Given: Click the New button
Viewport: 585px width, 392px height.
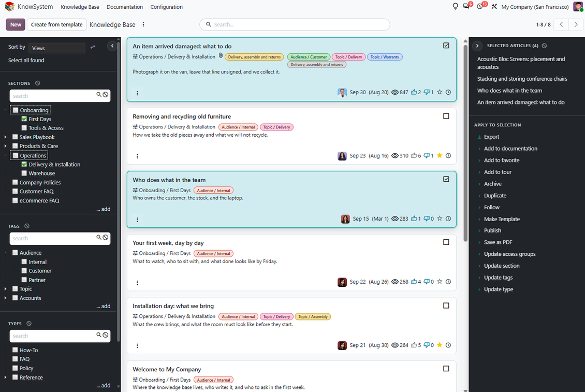Looking at the screenshot, I should 16,25.
